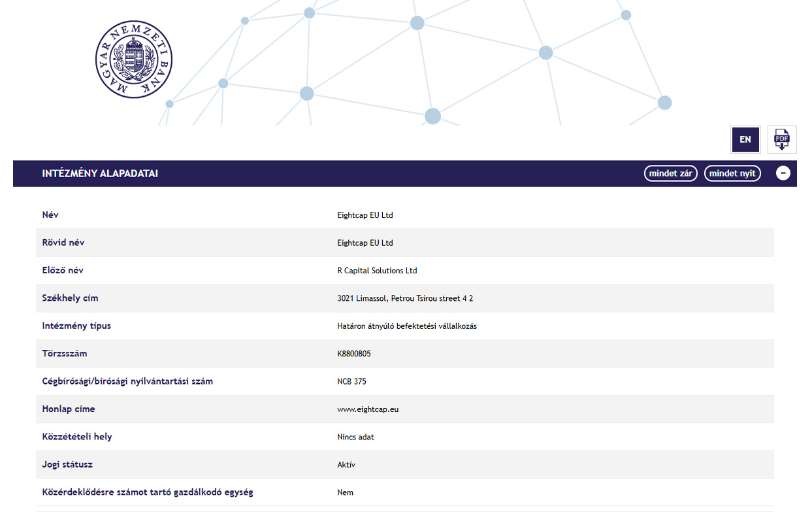Click the 'Aktív' legal status value
Viewport: 812px width, 512px height.
(346, 465)
